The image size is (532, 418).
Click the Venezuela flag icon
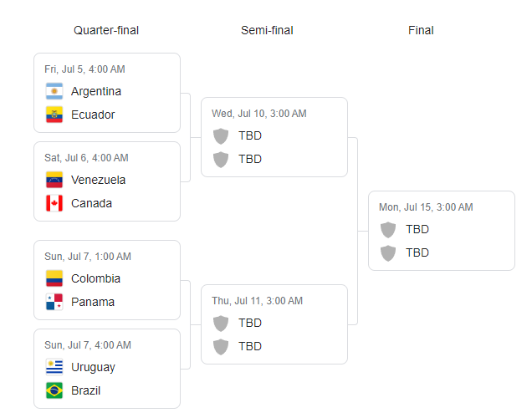54,180
